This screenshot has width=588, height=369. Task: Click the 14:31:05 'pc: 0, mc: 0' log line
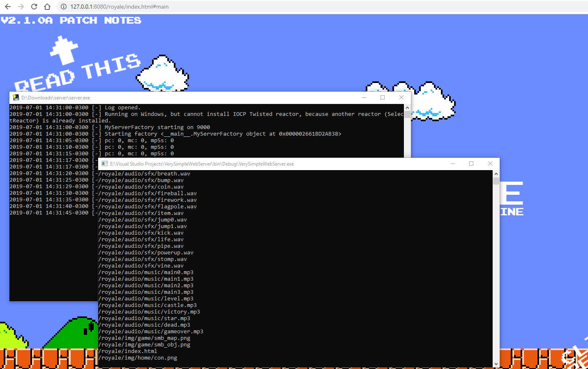tap(92, 141)
